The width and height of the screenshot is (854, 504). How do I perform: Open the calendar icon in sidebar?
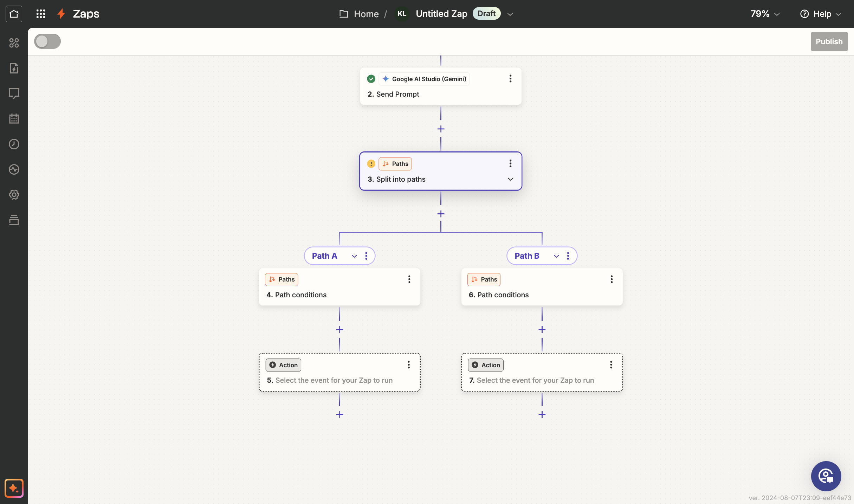coord(14,119)
